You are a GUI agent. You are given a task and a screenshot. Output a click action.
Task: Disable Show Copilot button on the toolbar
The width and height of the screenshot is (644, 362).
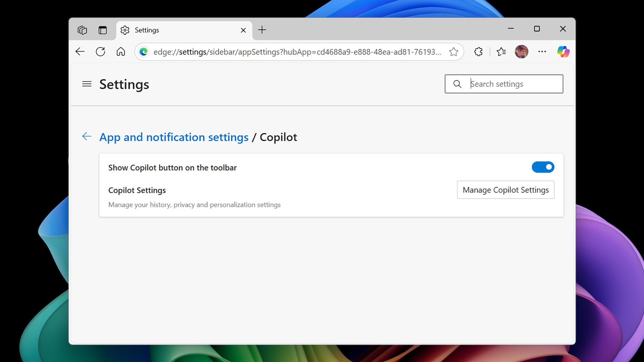click(543, 167)
